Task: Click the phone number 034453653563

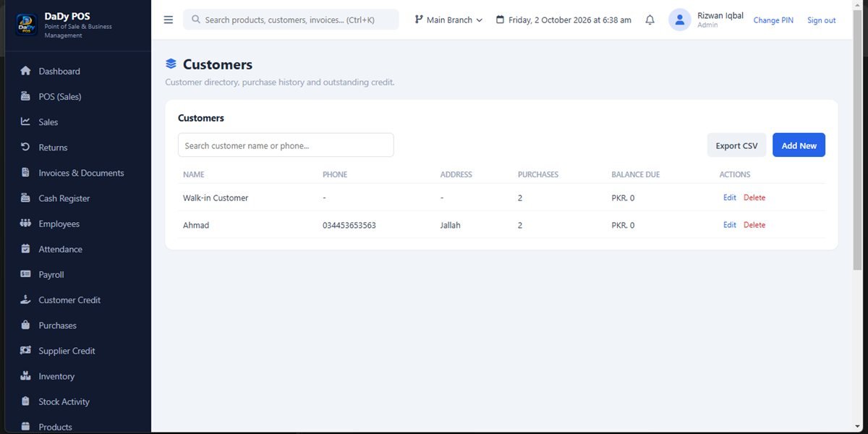Action: click(349, 225)
